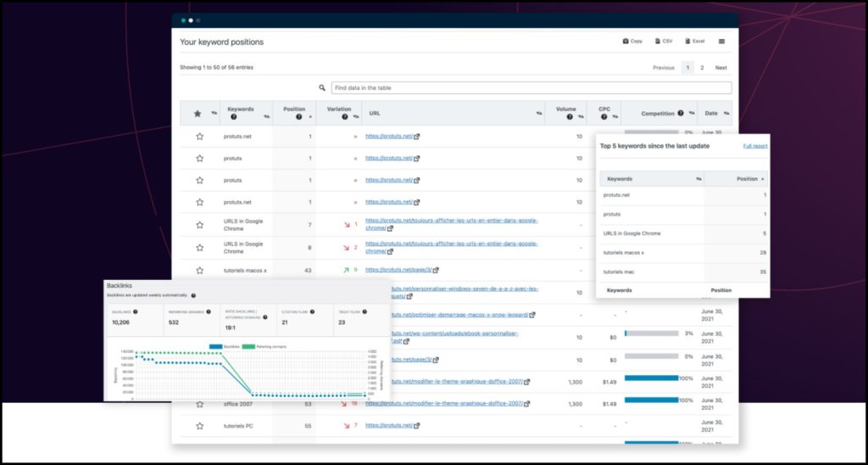The image size is (868, 465).
Task: Open the Position column help icon
Action: pyautogui.click(x=299, y=117)
